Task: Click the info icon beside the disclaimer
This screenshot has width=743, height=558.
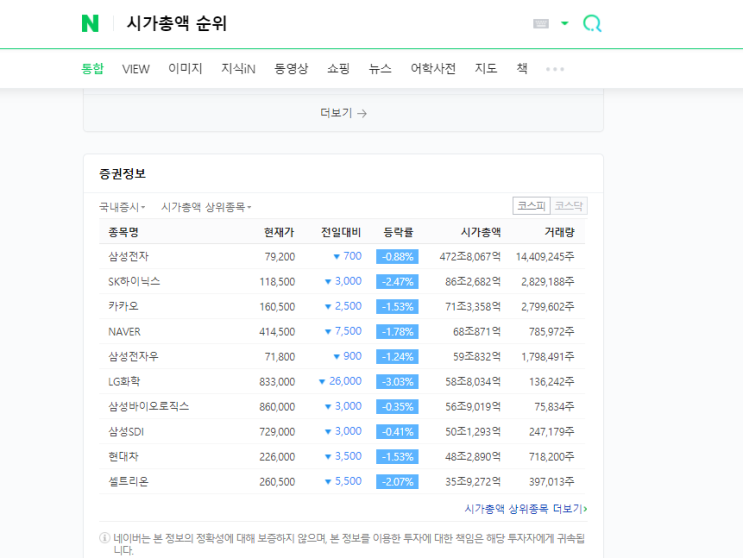Action: pyautogui.click(x=104, y=538)
